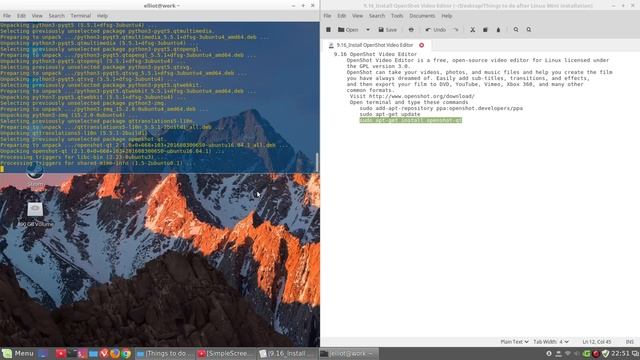Click the Ln 12, Col 45 status text

(597, 342)
